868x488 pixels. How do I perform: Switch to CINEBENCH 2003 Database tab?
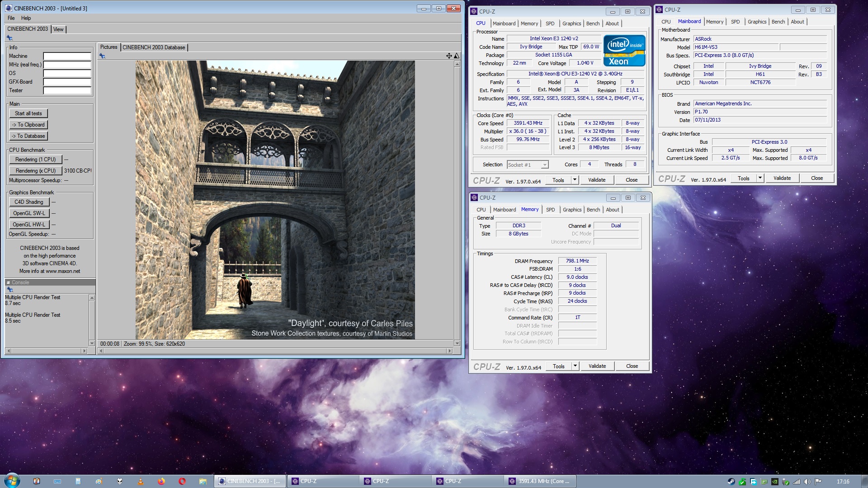pos(154,47)
